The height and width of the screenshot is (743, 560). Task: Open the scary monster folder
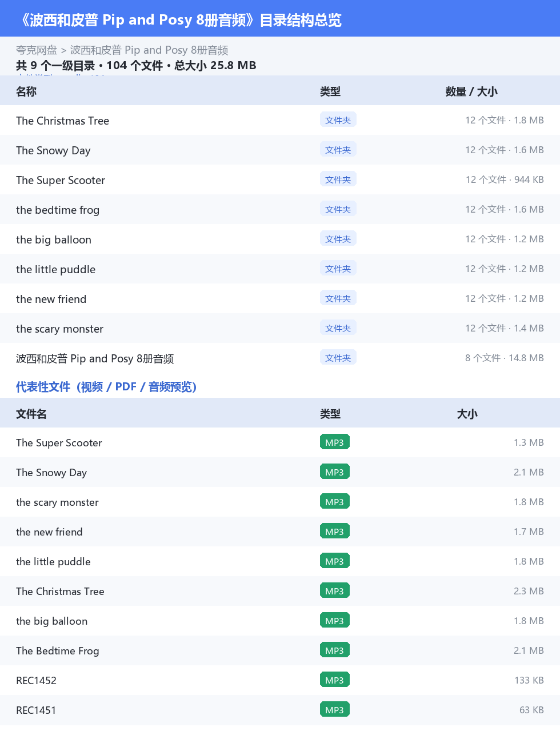[x=280, y=328]
